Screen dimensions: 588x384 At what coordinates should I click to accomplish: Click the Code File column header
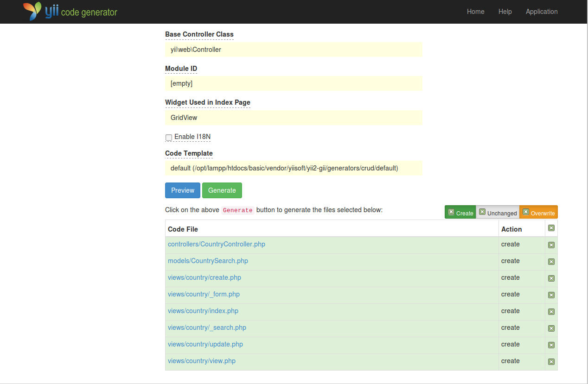point(183,229)
